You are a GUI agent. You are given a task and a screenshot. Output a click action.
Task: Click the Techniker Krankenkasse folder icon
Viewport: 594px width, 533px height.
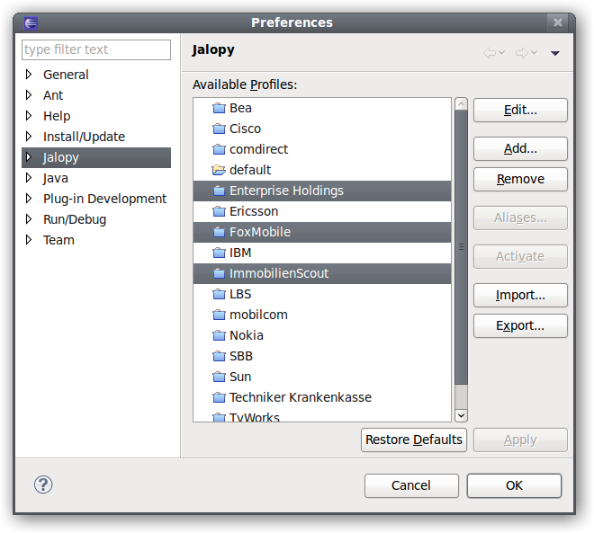[219, 397]
